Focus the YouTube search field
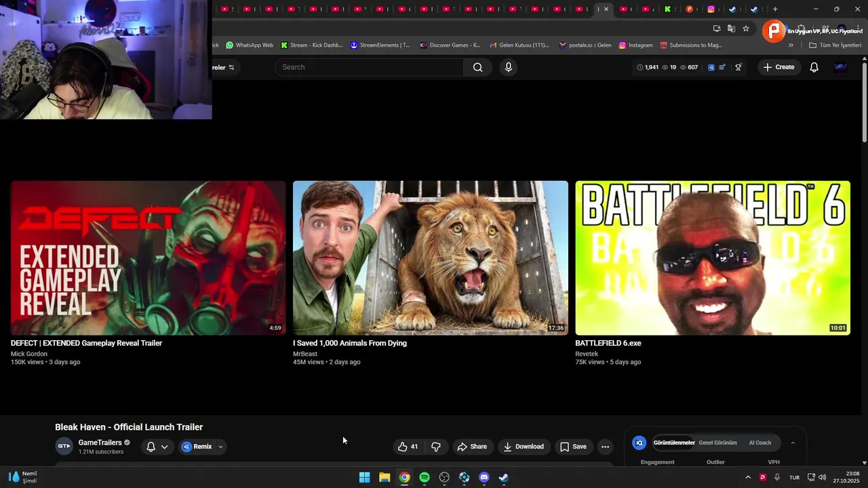This screenshot has height=488, width=868. click(370, 67)
